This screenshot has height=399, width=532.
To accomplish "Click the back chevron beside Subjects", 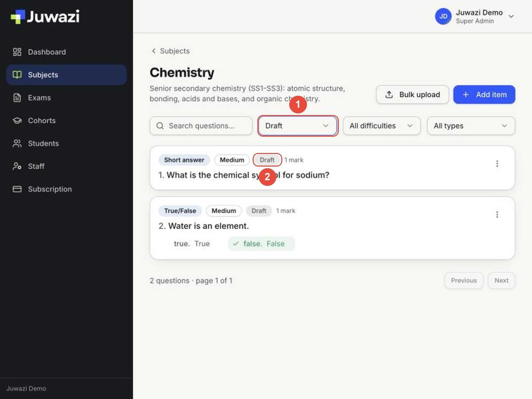I will click(x=154, y=51).
